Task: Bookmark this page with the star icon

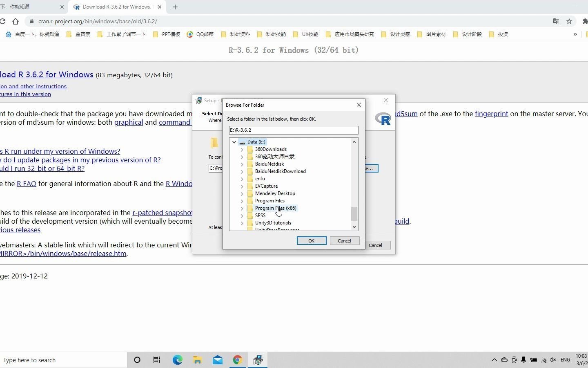Action: coord(569,21)
